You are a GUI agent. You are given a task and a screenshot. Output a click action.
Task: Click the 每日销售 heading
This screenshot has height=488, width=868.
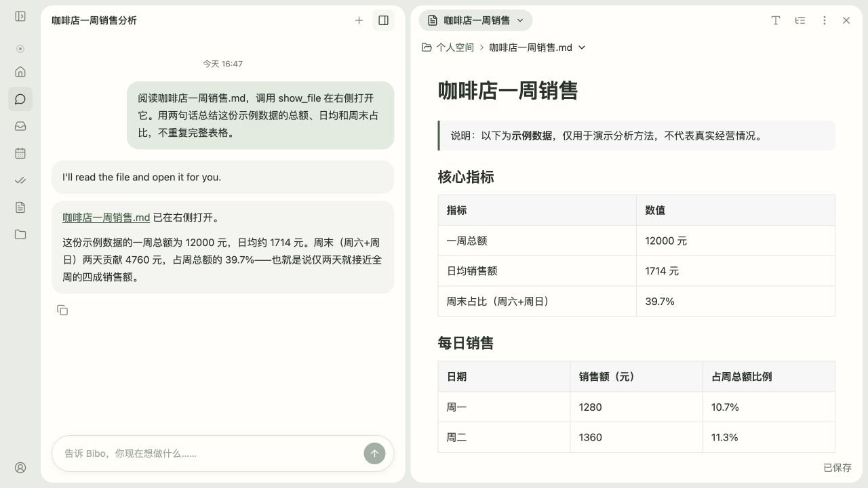click(466, 343)
